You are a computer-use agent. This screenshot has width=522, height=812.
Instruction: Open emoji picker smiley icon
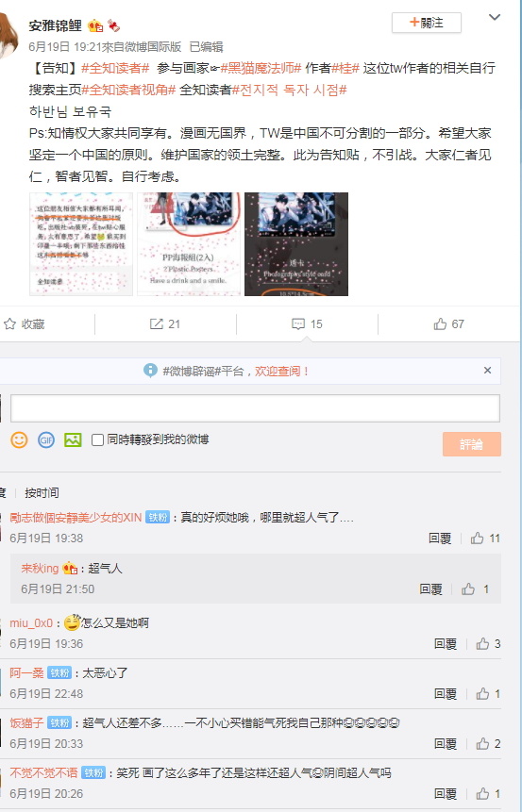(x=19, y=440)
